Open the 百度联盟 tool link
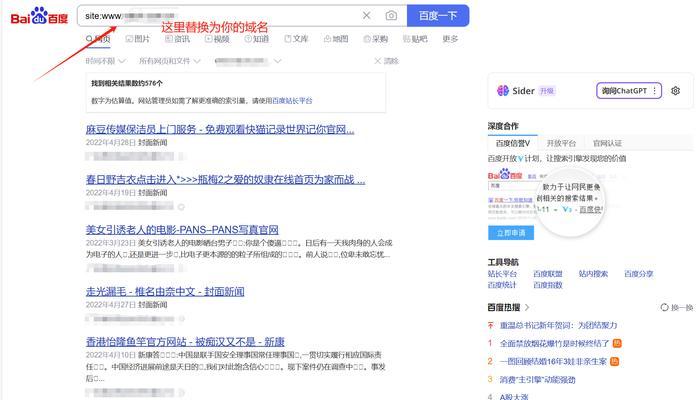This screenshot has width=699, height=400. [x=547, y=274]
